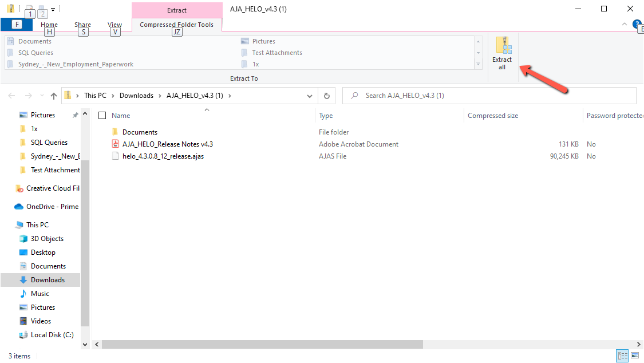Open 3D Objects under This PC

pyautogui.click(x=47, y=239)
